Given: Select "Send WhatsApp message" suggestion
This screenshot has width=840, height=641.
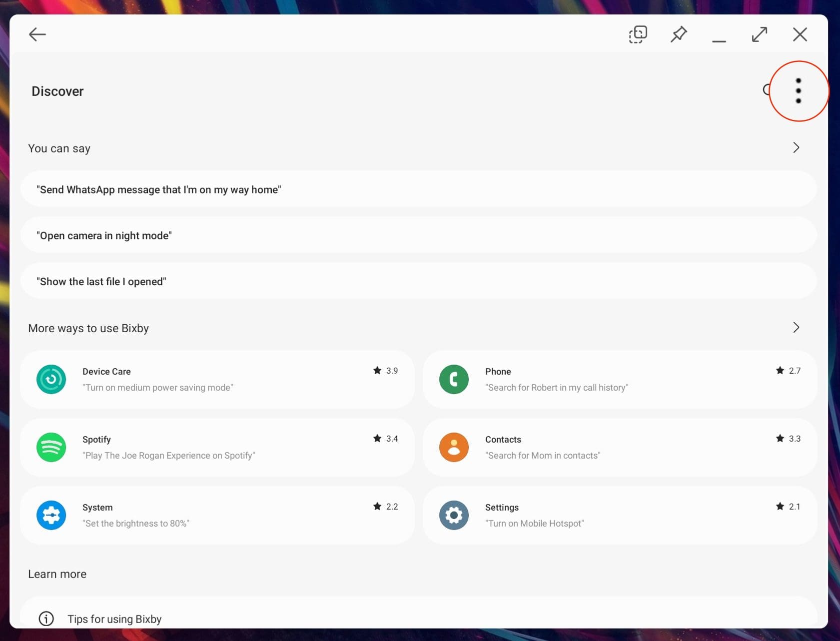Looking at the screenshot, I should (x=159, y=190).
